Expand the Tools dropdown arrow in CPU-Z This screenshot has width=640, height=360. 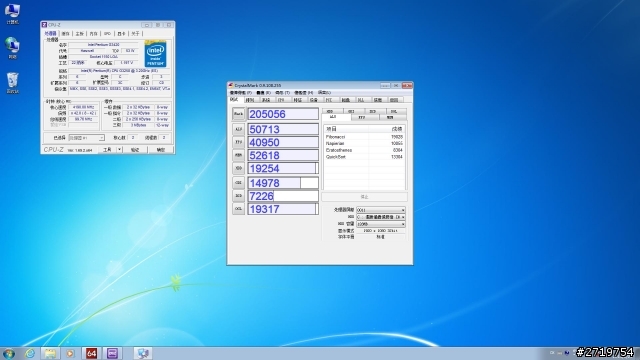pyautogui.click(x=120, y=150)
